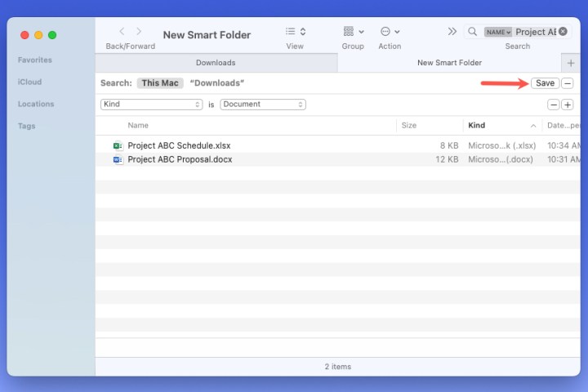The image size is (588, 392).
Task: Sort by the Size column header
Action: [x=409, y=125]
